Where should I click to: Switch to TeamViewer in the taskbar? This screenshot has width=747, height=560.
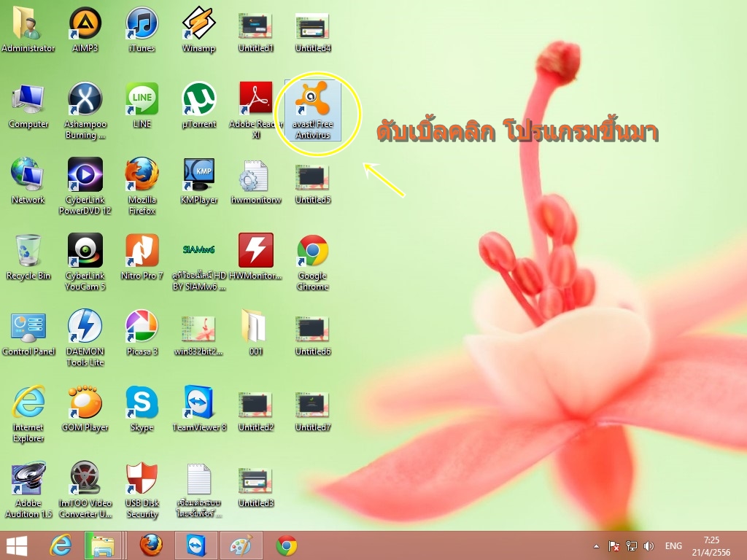point(196,545)
